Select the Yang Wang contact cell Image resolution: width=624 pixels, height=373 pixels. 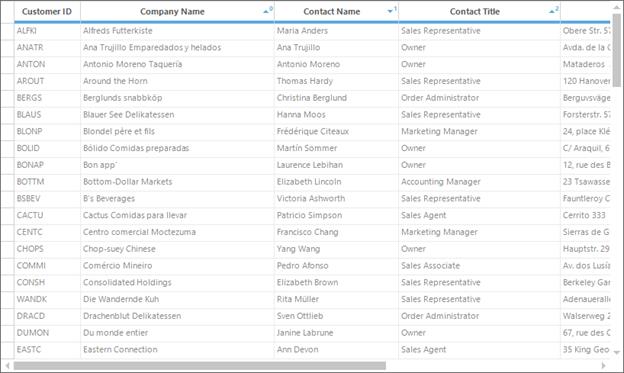(336, 249)
